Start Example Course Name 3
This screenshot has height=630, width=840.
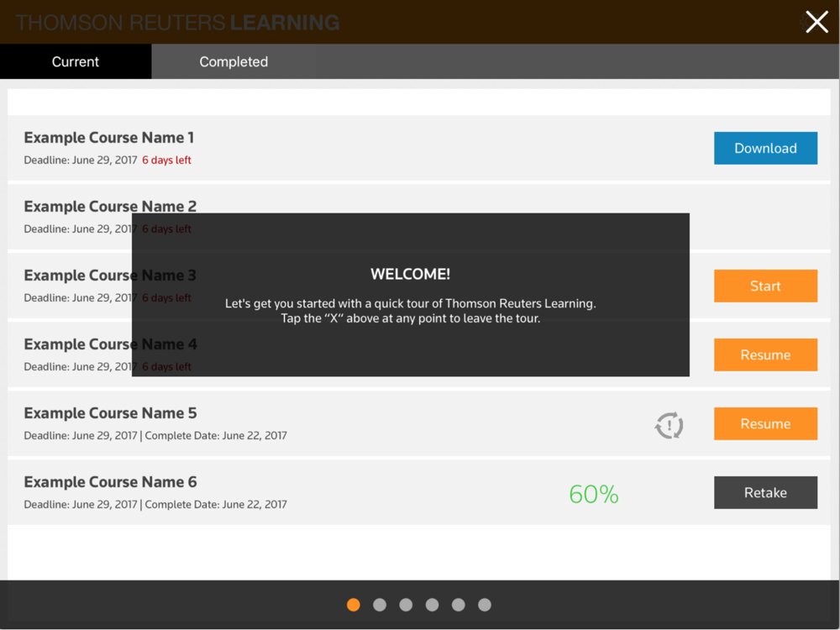pos(765,286)
